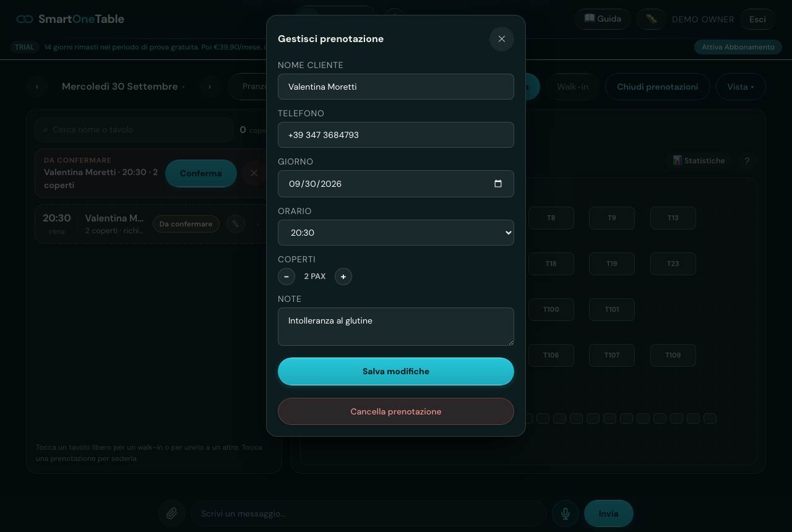792x532 pixels.
Task: Switch to Walk-in mode
Action: [572, 87]
